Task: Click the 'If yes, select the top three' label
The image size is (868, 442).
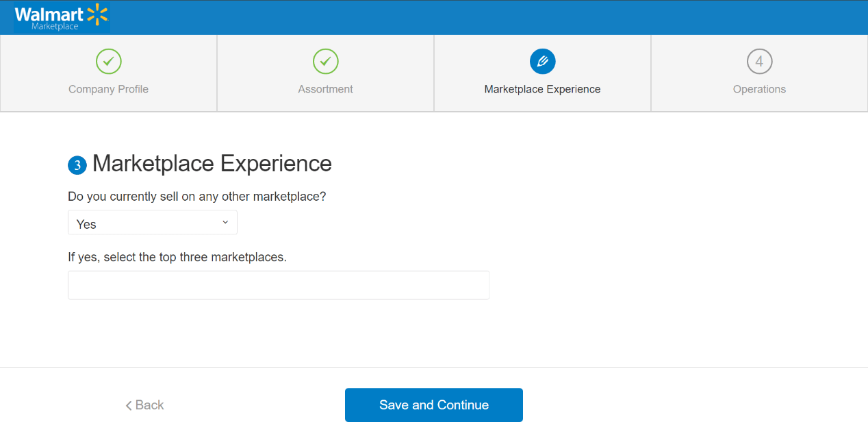Action: [x=177, y=258]
